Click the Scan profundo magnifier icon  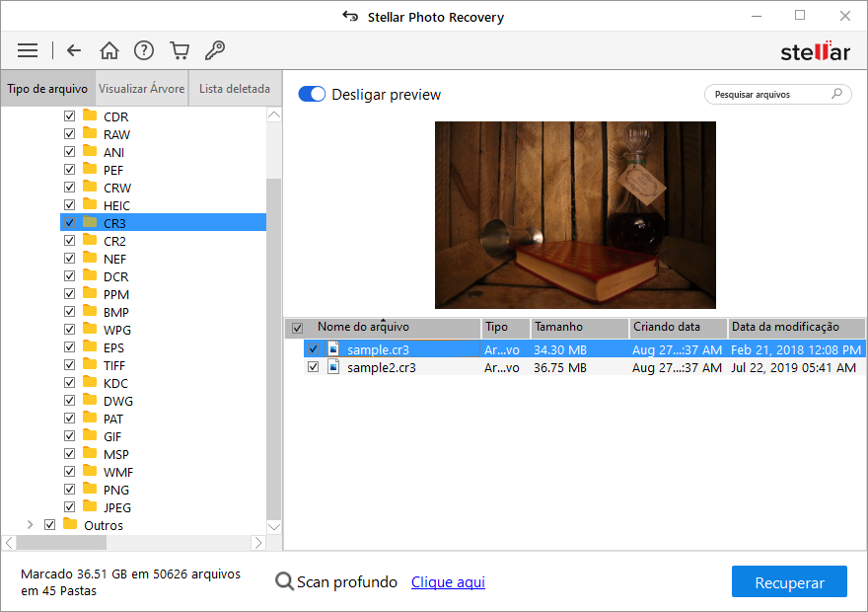coord(284,581)
